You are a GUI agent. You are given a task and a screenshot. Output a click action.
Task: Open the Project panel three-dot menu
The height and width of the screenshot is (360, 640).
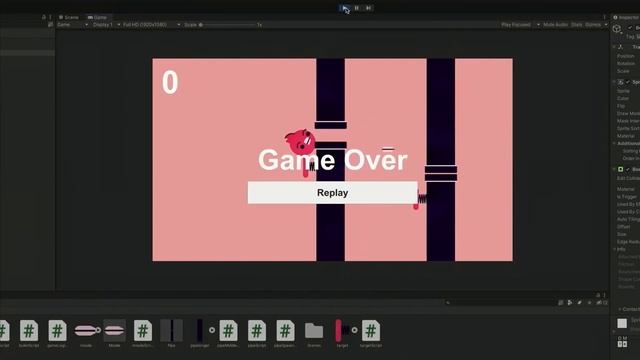(604, 295)
